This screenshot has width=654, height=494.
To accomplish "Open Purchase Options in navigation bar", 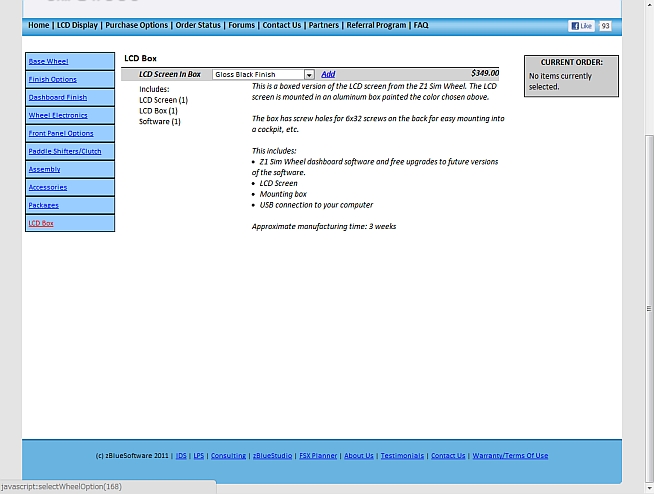I will [136, 25].
